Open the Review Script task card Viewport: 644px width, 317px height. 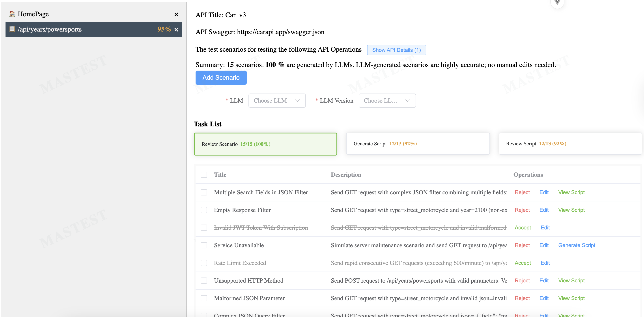tap(570, 144)
